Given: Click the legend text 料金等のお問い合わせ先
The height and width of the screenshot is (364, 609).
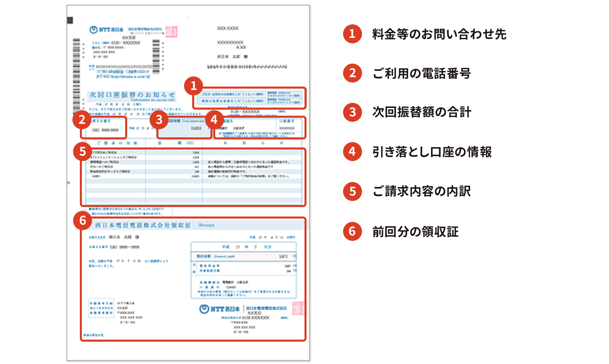Looking at the screenshot, I should click(439, 34).
